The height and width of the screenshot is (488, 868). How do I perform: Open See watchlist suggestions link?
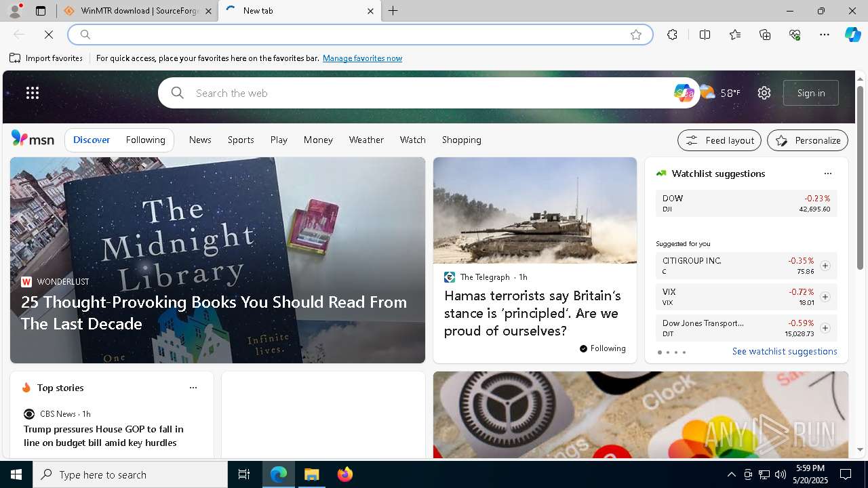(x=785, y=351)
